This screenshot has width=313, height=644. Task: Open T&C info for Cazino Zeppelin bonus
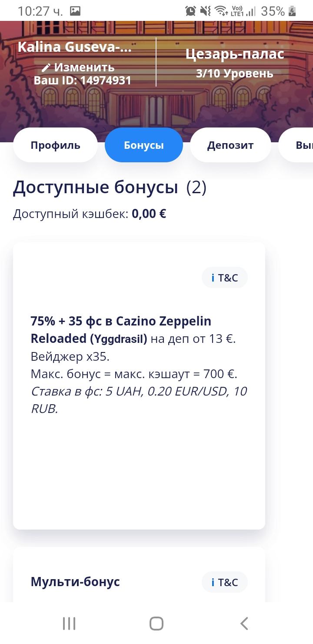(224, 278)
